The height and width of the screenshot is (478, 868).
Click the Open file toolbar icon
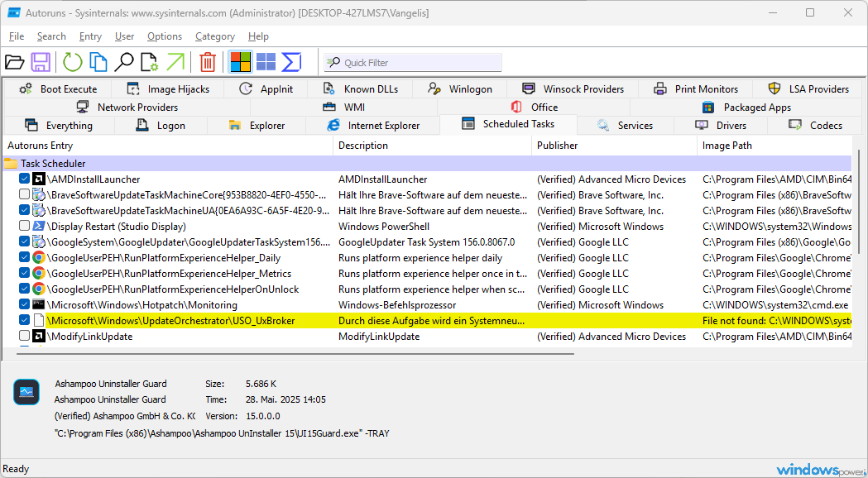(14, 62)
